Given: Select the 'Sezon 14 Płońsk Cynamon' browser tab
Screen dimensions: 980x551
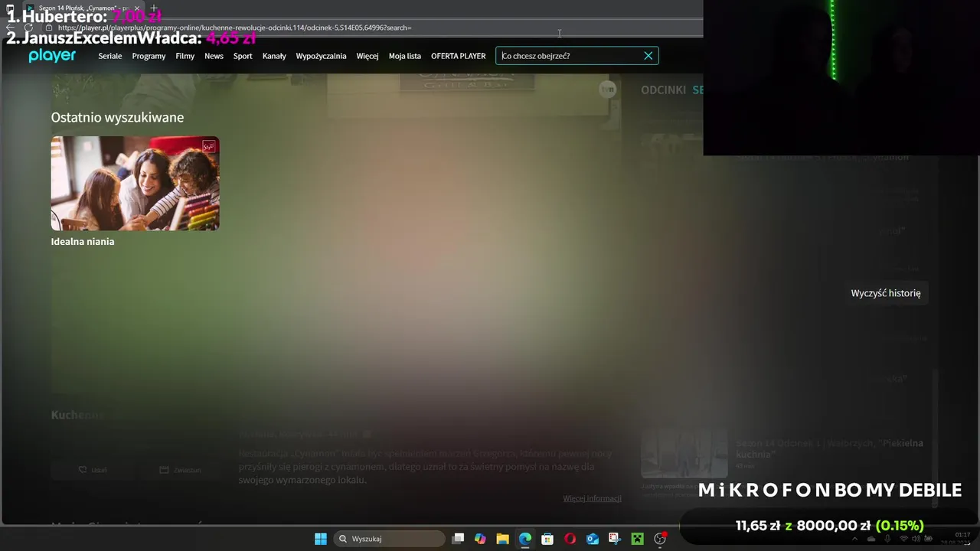Looking at the screenshot, I should tap(83, 8).
